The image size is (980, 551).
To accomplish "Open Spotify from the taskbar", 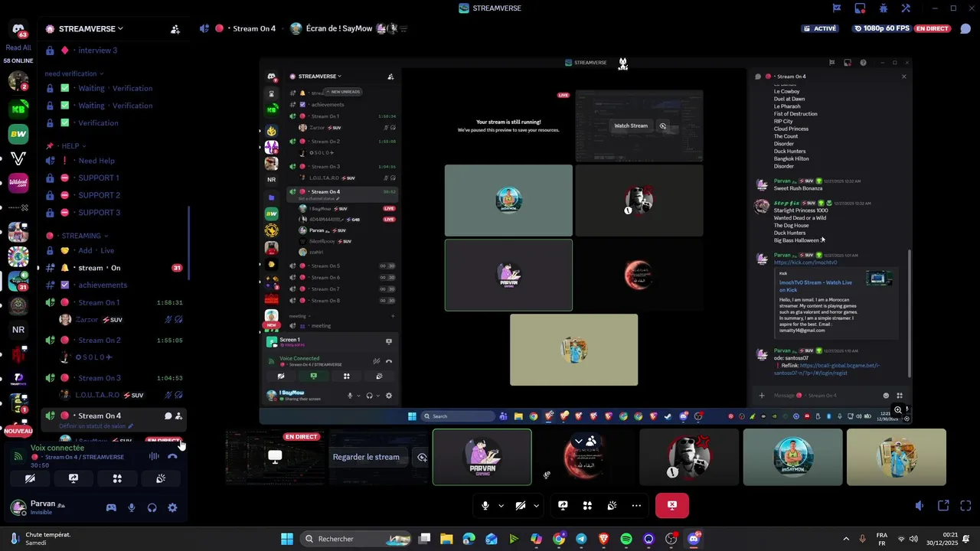I will coord(626,539).
